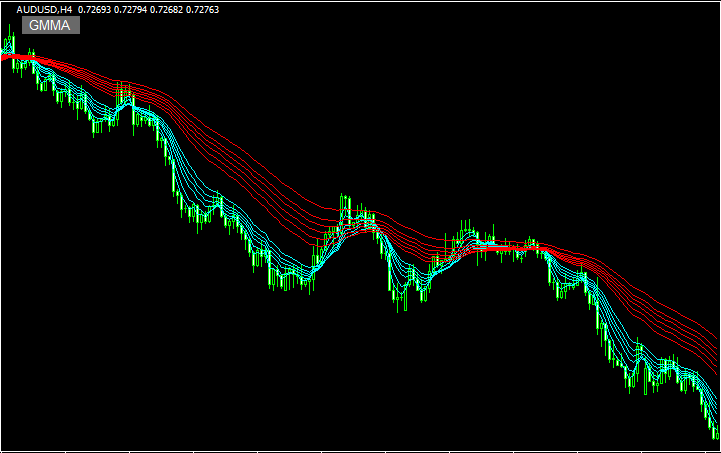The height and width of the screenshot is (453, 721).
Task: Click the GMMA indicator button
Action: (50, 25)
